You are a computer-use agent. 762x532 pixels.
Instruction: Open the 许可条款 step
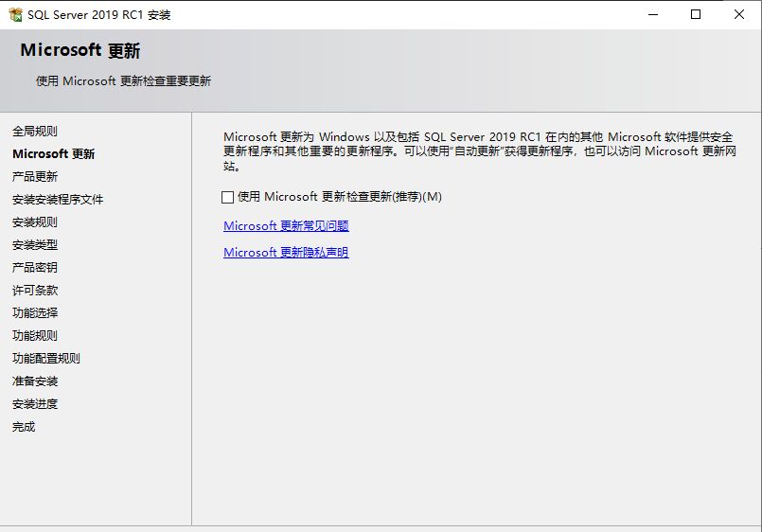[x=35, y=291]
